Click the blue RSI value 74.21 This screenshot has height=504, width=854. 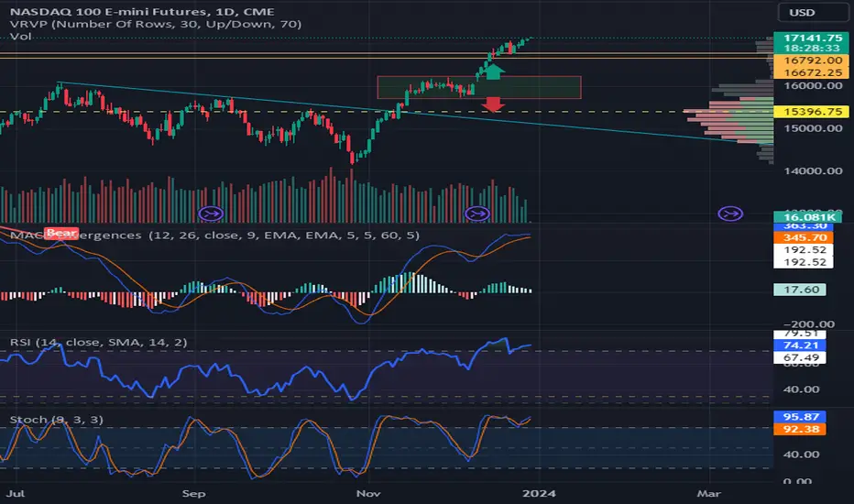[800, 345]
